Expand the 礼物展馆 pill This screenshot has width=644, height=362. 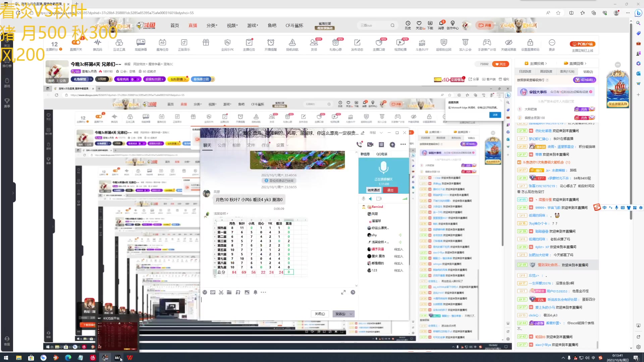(x=82, y=79)
